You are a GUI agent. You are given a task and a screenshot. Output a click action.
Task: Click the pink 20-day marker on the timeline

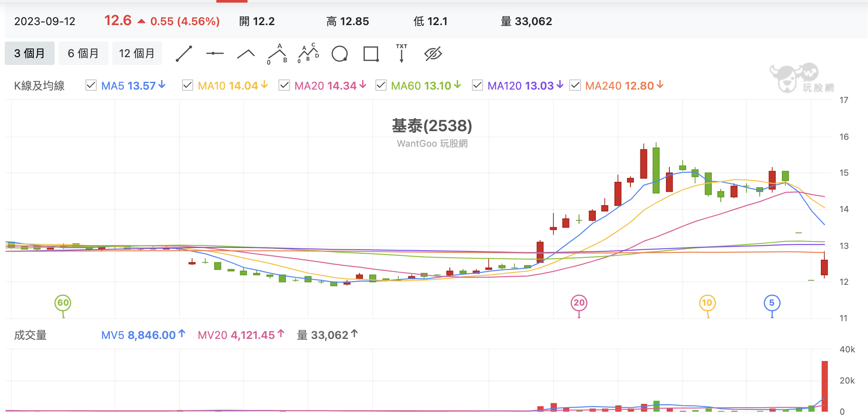[x=579, y=303]
